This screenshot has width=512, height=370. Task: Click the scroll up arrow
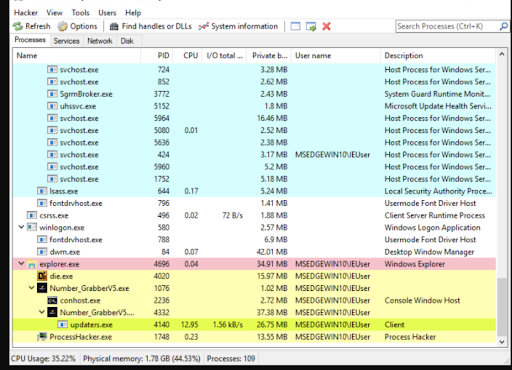pos(502,54)
